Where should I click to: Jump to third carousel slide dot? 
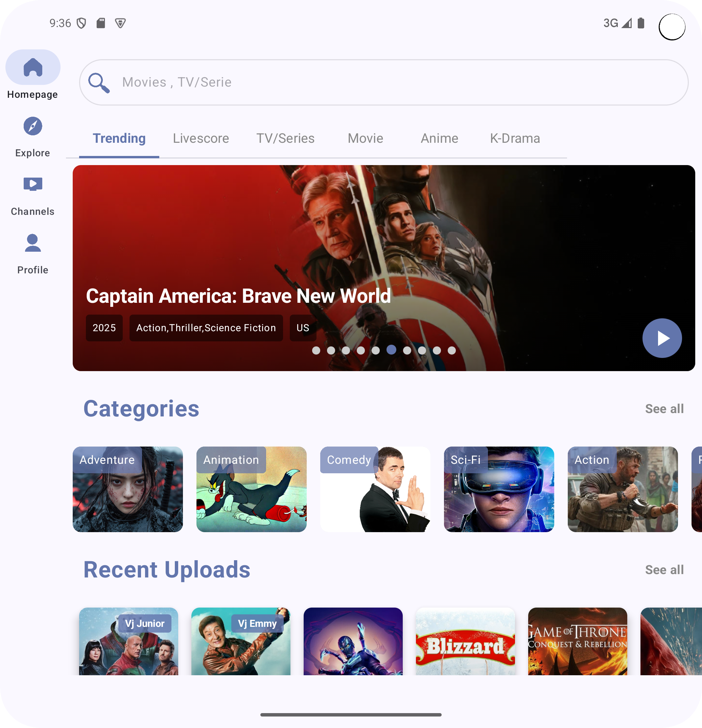(x=346, y=350)
